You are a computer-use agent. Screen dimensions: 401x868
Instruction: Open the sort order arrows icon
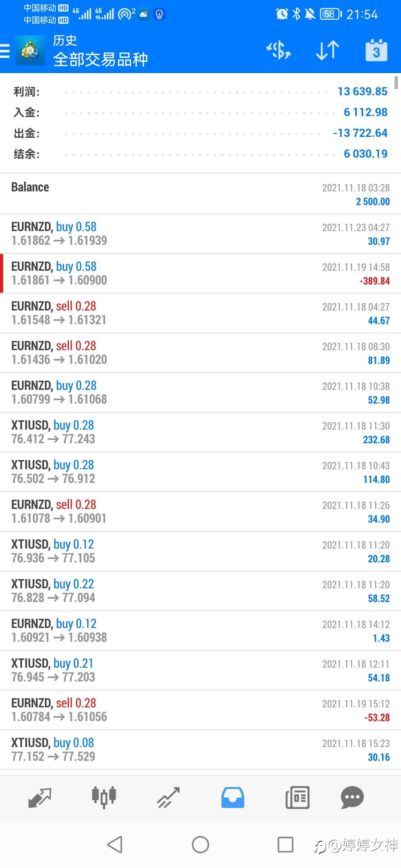tap(327, 50)
